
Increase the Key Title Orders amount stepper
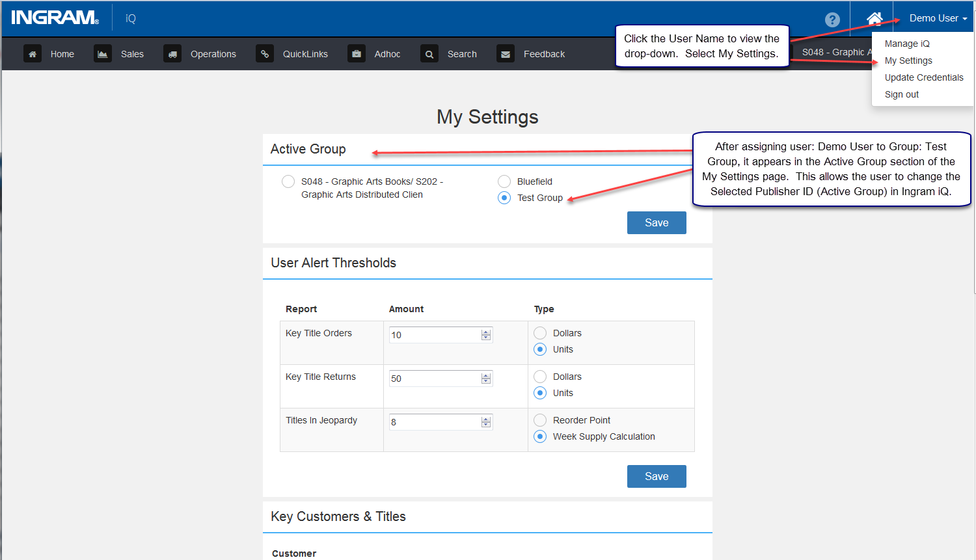coord(486,332)
